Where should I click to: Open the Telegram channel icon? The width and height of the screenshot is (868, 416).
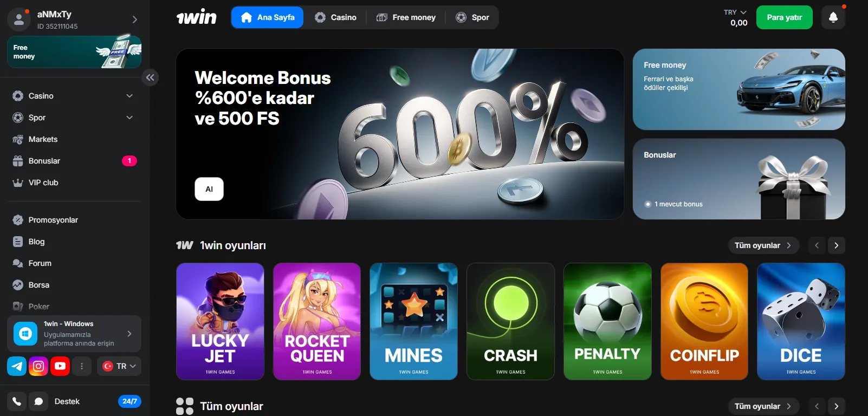pyautogui.click(x=17, y=366)
